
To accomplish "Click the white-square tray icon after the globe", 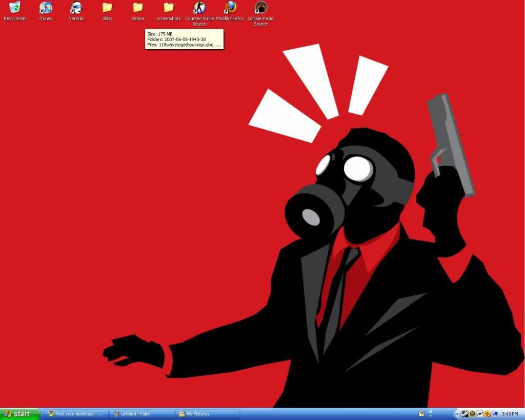I will 480,414.
